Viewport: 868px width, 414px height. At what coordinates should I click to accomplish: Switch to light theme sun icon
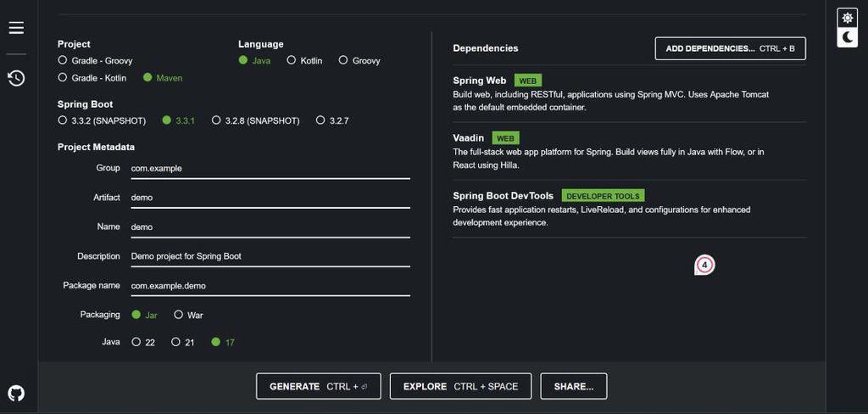point(847,19)
